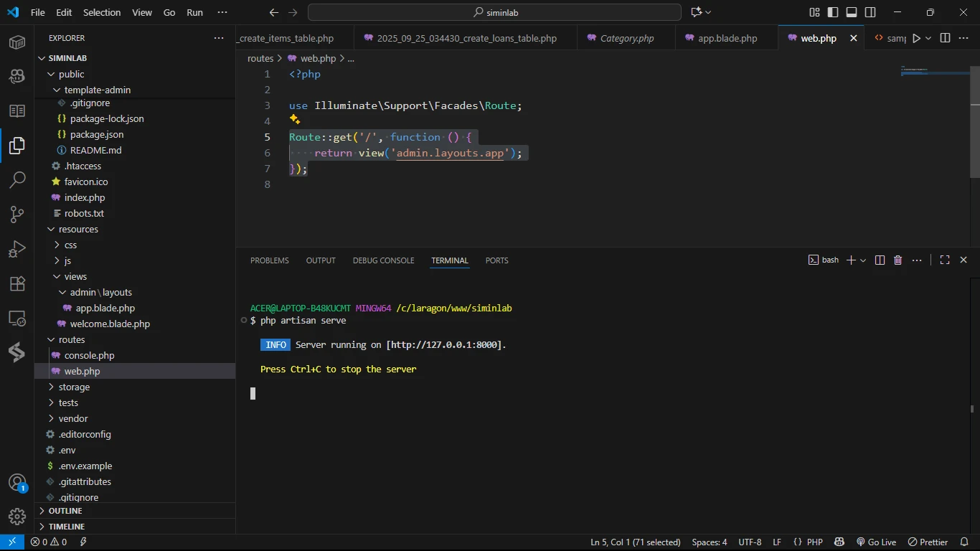Open the Extensions view icon
Viewport: 980px width, 551px height.
(x=17, y=283)
